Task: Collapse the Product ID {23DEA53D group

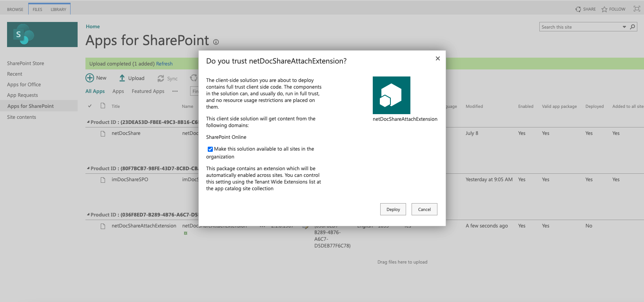Action: [88, 122]
